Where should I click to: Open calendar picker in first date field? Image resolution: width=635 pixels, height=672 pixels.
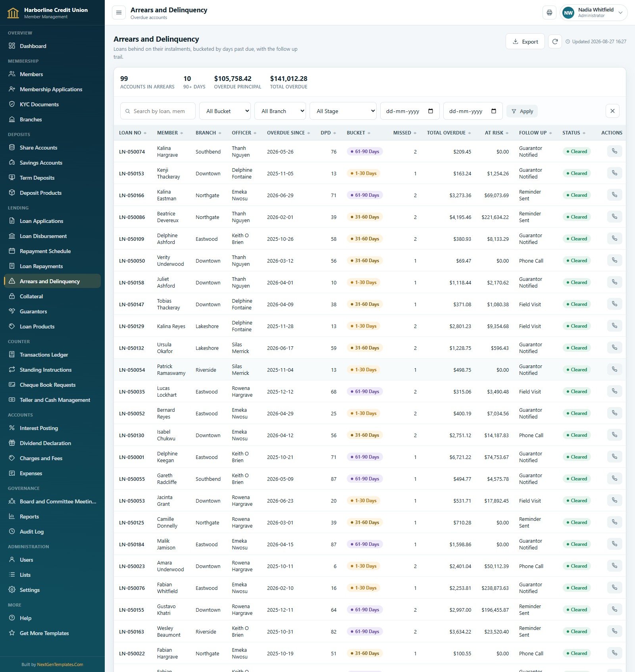(431, 111)
